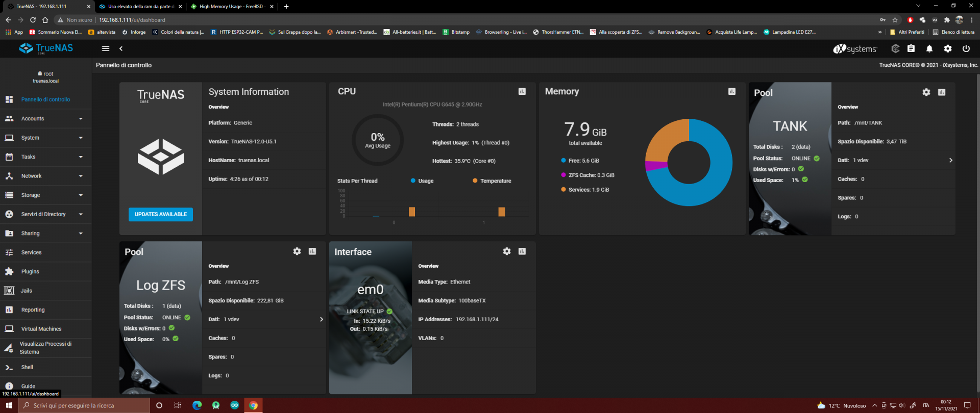980x413 pixels.
Task: Click the UPDATES AVAILABLE button
Action: click(160, 214)
